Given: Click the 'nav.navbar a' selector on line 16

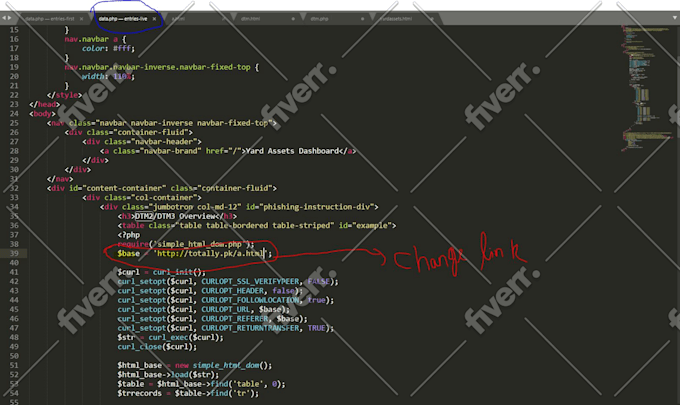Looking at the screenshot, I should coord(91,39).
